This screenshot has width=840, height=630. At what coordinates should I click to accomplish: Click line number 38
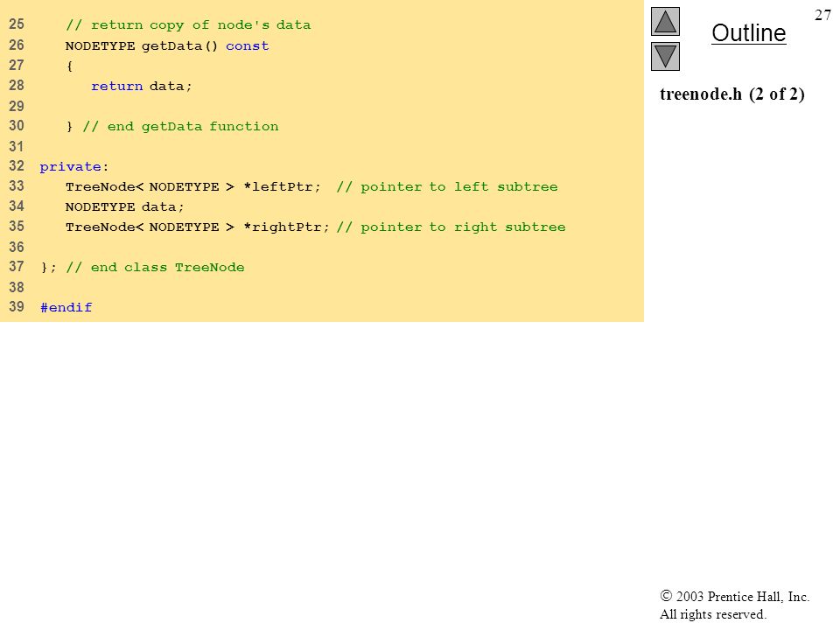(17, 287)
